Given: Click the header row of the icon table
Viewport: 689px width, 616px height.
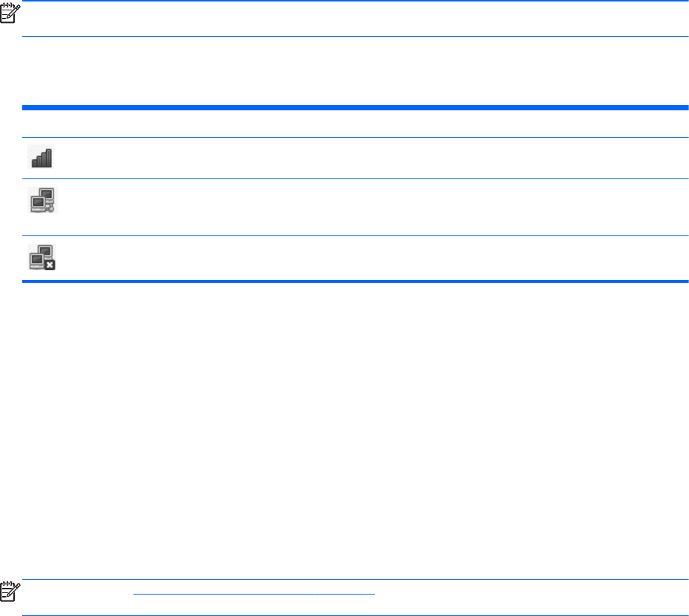Looking at the screenshot, I should pyautogui.click(x=356, y=123).
